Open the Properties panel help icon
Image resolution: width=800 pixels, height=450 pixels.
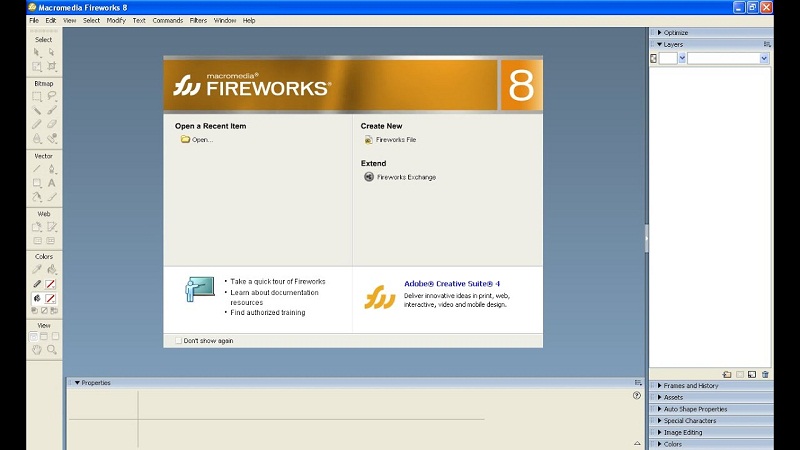pyautogui.click(x=636, y=395)
